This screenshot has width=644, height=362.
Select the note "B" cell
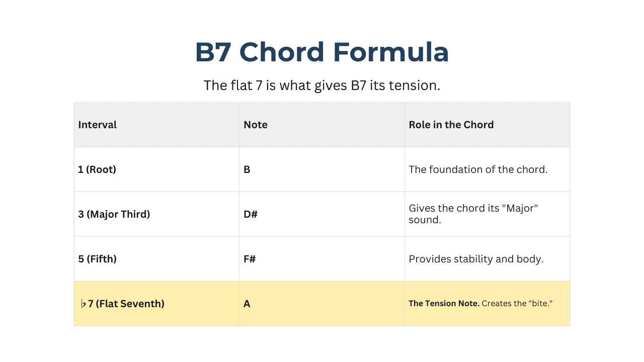[x=247, y=169]
